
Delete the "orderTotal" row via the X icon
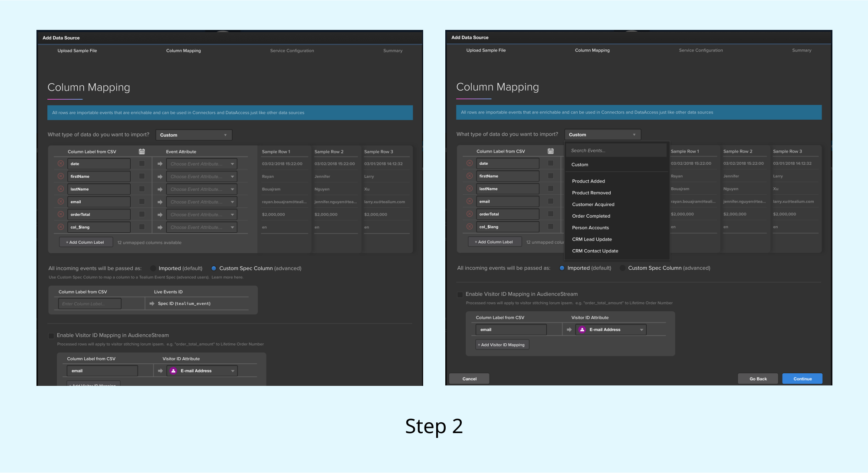click(60, 214)
